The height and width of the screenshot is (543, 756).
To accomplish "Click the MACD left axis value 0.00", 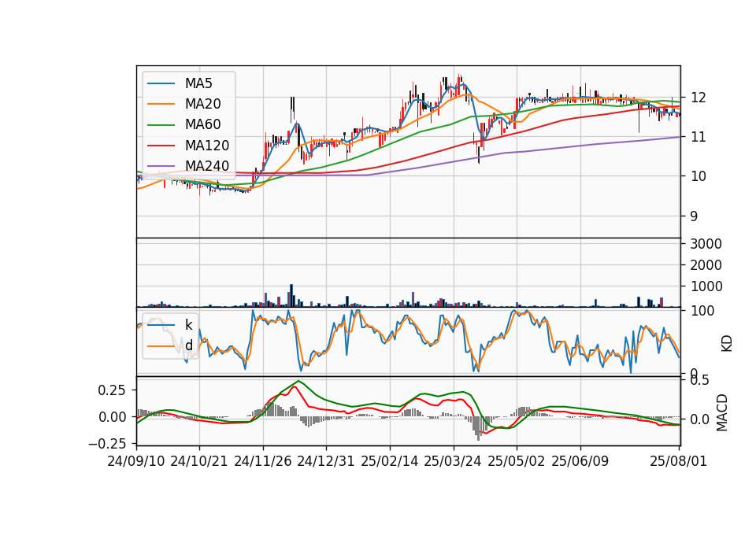I will tap(112, 417).
